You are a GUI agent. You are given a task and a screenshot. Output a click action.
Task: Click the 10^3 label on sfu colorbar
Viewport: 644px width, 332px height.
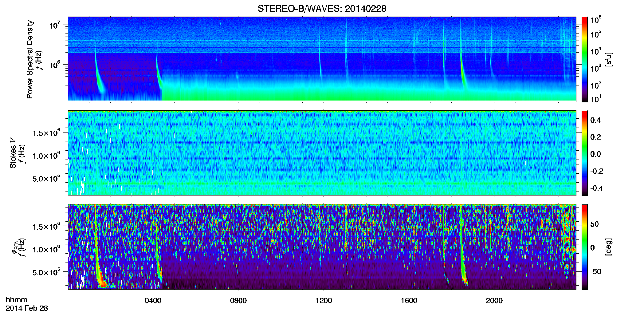pyautogui.click(x=596, y=68)
